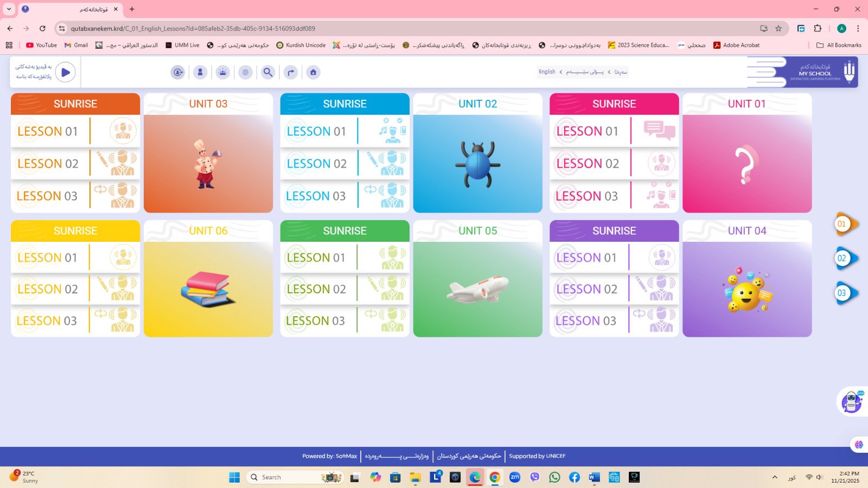Open the user profile icon in toolbar
This screenshot has width=868, height=488.
point(200,72)
